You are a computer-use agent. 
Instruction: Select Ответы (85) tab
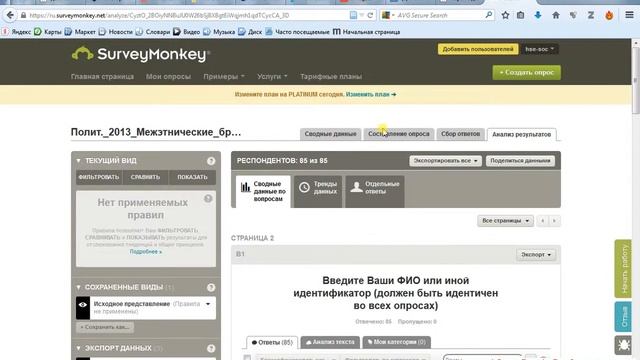click(x=272, y=342)
